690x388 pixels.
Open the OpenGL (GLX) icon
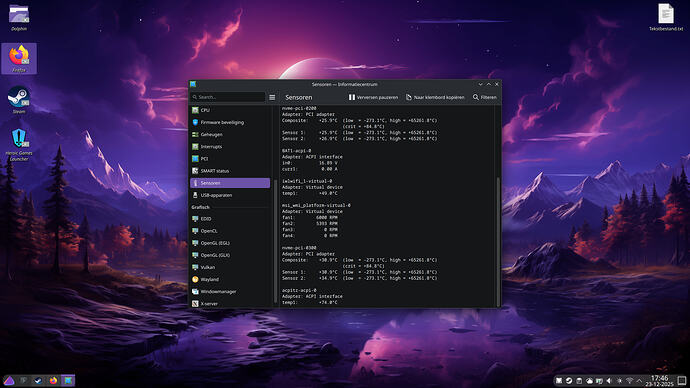195,255
